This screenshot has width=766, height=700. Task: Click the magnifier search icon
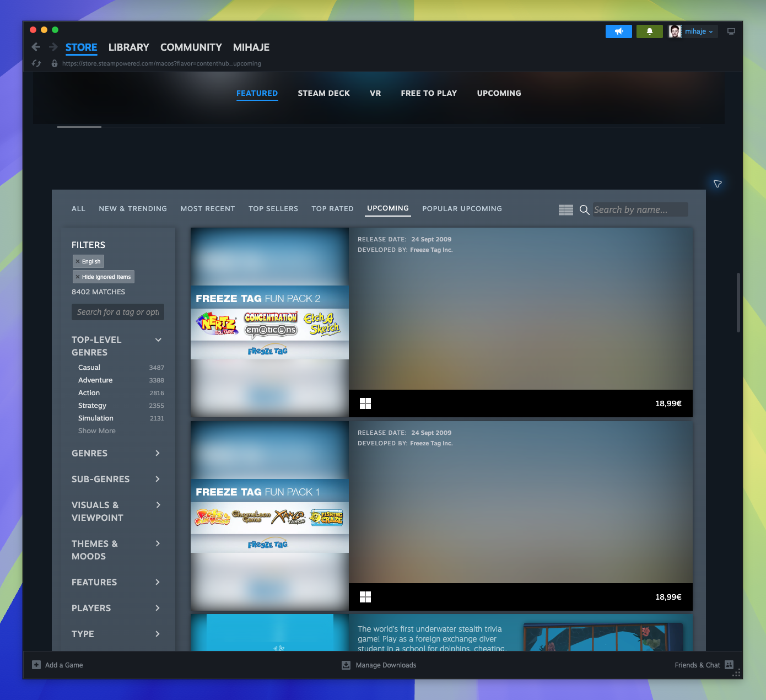tap(585, 209)
